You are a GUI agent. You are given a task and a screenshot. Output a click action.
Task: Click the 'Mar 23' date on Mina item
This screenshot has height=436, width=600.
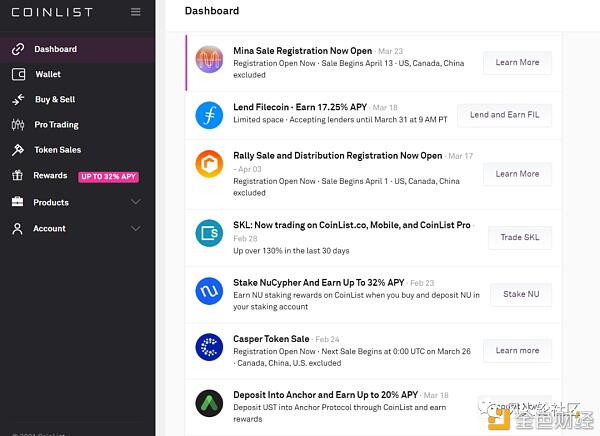coord(390,51)
